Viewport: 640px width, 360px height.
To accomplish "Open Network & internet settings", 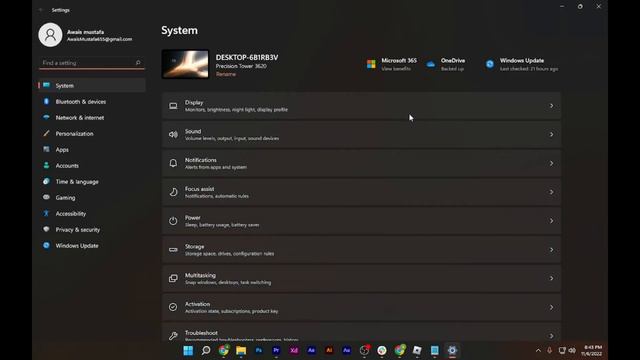I will (92, 118).
